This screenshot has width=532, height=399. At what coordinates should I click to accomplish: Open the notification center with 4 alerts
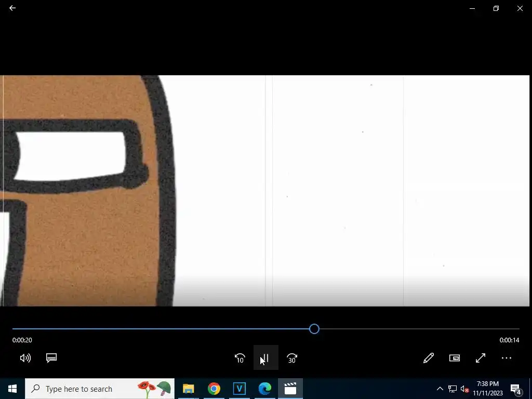516,389
